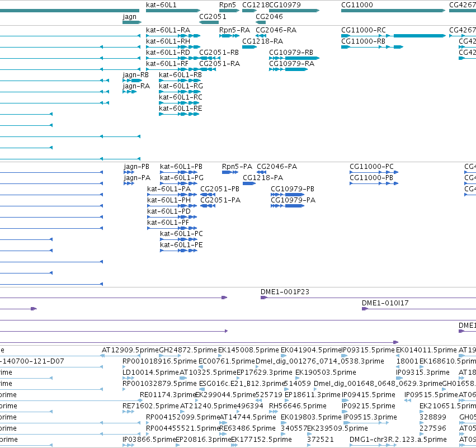Select protein kat-60L1-PG
Image resolution: width=476 pixels, height=448 pixels.
(182, 178)
